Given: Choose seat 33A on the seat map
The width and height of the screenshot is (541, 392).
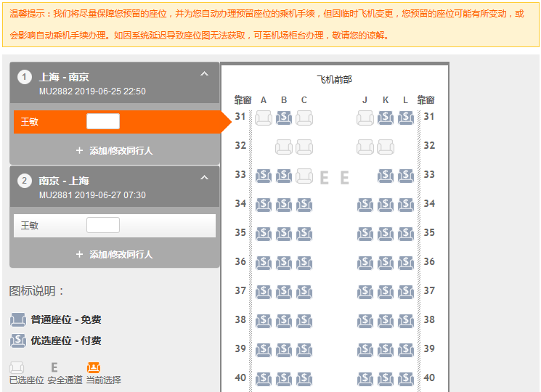Looking at the screenshot, I should [263, 176].
